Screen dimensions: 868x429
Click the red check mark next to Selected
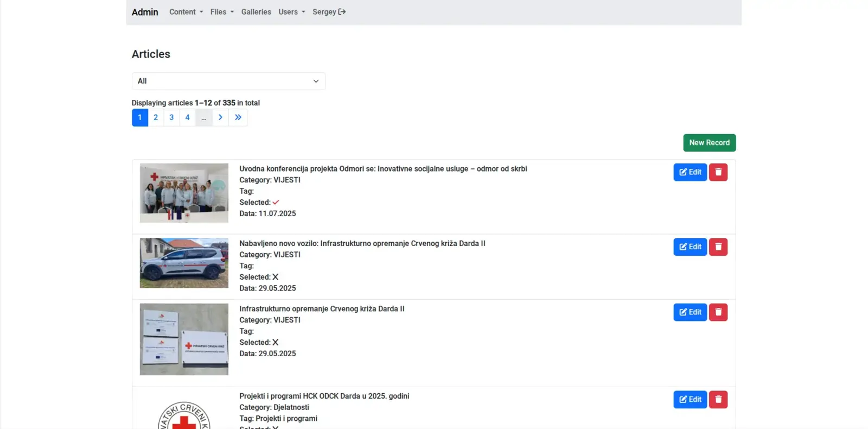click(276, 202)
